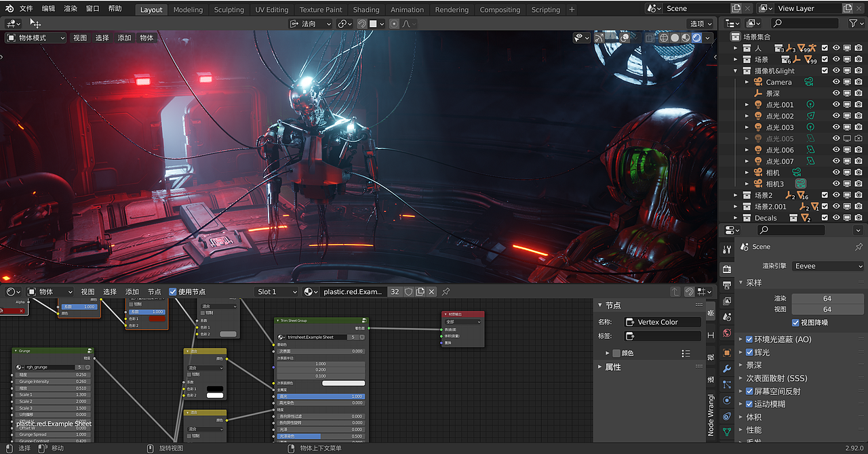Viewport: 868px width, 454px height.
Task: Open the World properties tab icon
Action: click(x=727, y=333)
